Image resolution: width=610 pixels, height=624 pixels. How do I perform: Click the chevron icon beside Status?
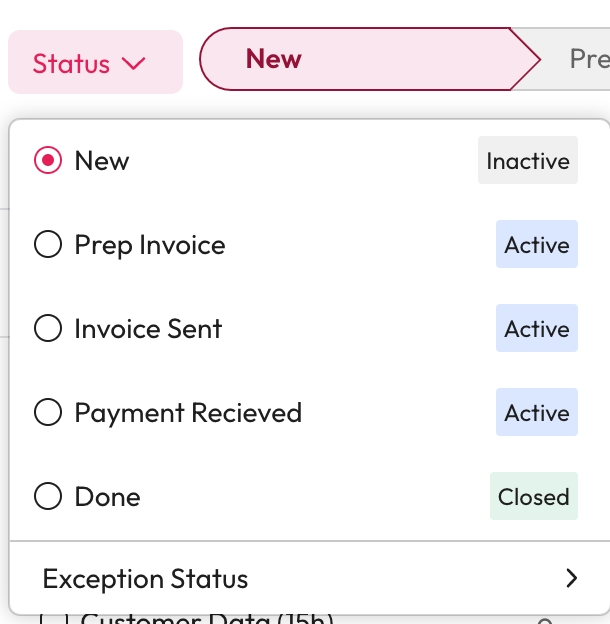133,63
